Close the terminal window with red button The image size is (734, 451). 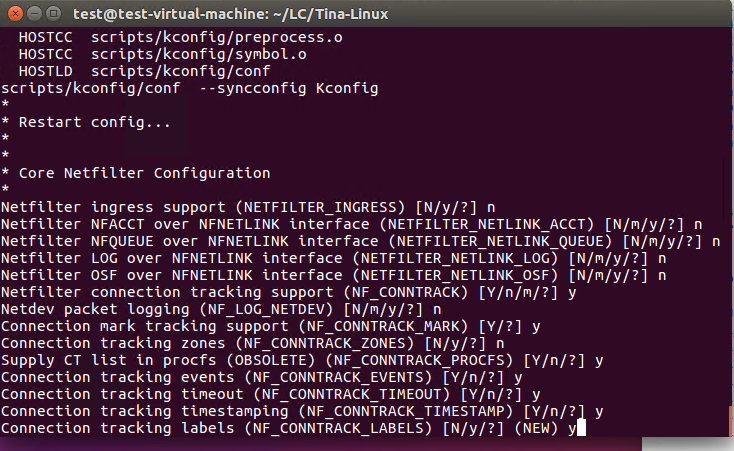coord(15,14)
